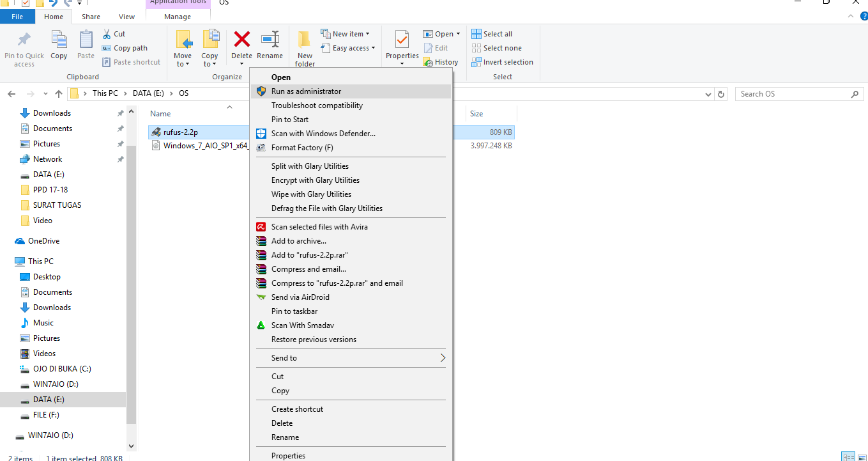868x461 pixels.
Task: Click Paste shortcut in the ribbon
Action: (131, 62)
